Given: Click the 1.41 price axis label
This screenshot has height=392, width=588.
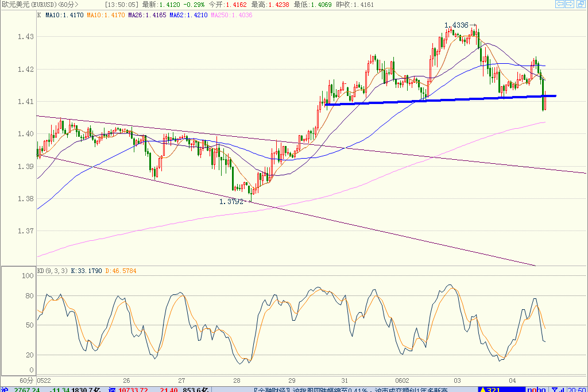Looking at the screenshot, I should click(25, 102).
